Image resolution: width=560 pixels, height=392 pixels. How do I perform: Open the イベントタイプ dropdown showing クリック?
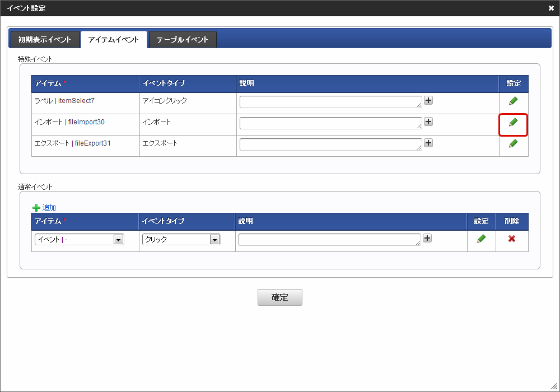(x=181, y=240)
